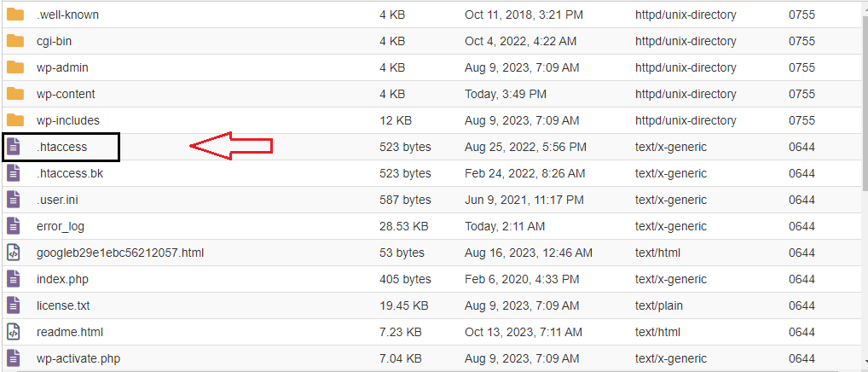Click the googleb29e1ebc56212057.html code file icon
The height and width of the screenshot is (372, 868).
pyautogui.click(x=14, y=253)
